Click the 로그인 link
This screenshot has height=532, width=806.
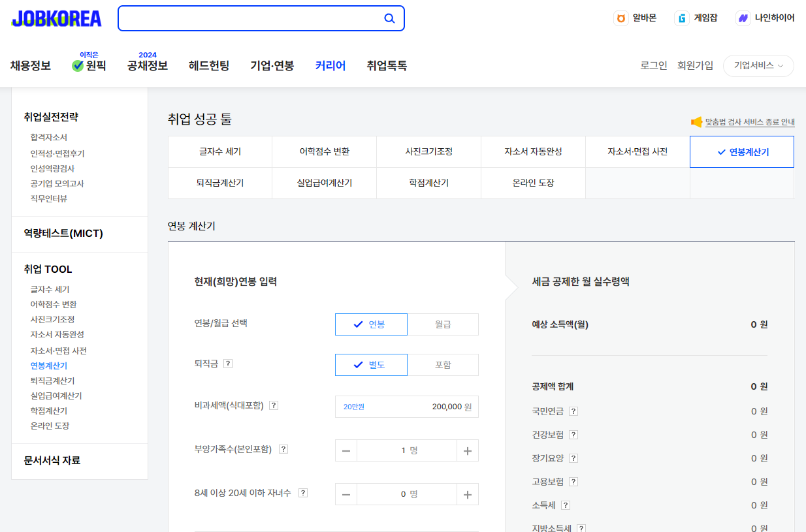tap(653, 65)
